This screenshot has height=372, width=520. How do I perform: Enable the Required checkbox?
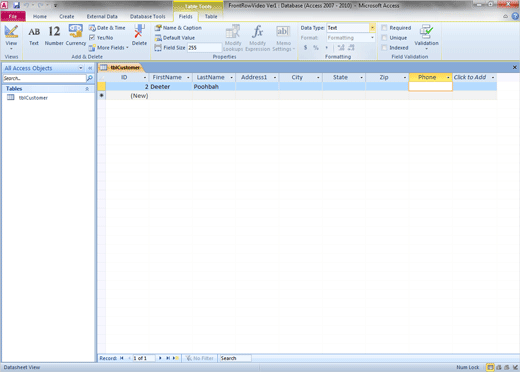(384, 28)
